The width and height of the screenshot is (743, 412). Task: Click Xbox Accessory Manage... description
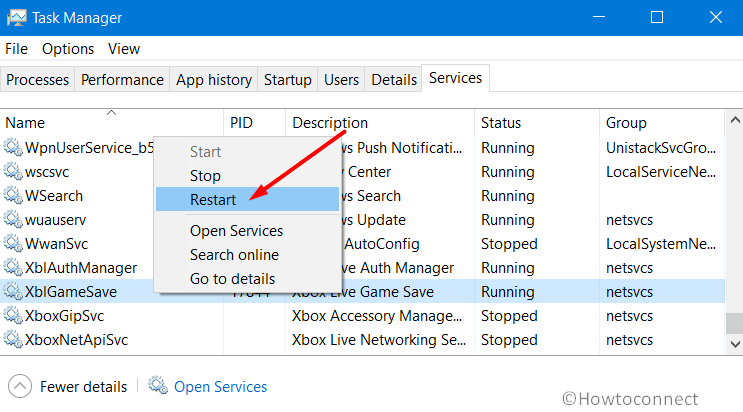377,316
